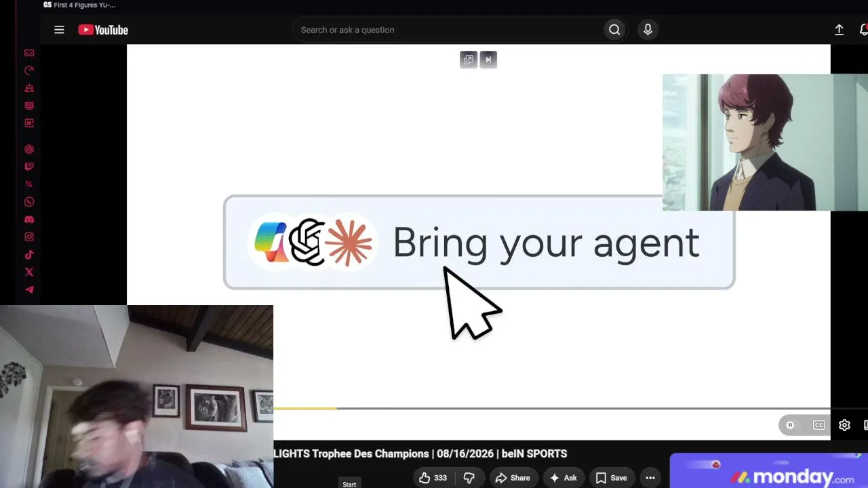Open X (Twitter) from the browser sidebar
Viewport: 868px width, 488px height.
pyautogui.click(x=29, y=272)
